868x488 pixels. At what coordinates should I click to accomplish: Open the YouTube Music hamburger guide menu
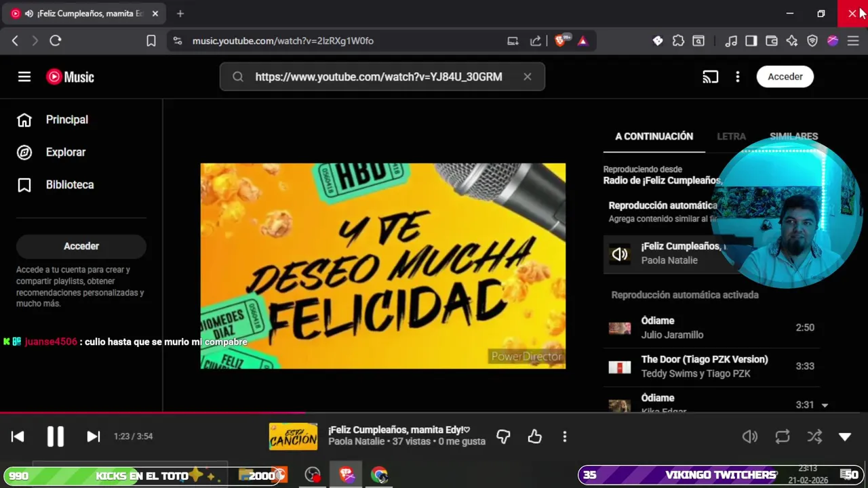click(x=24, y=77)
